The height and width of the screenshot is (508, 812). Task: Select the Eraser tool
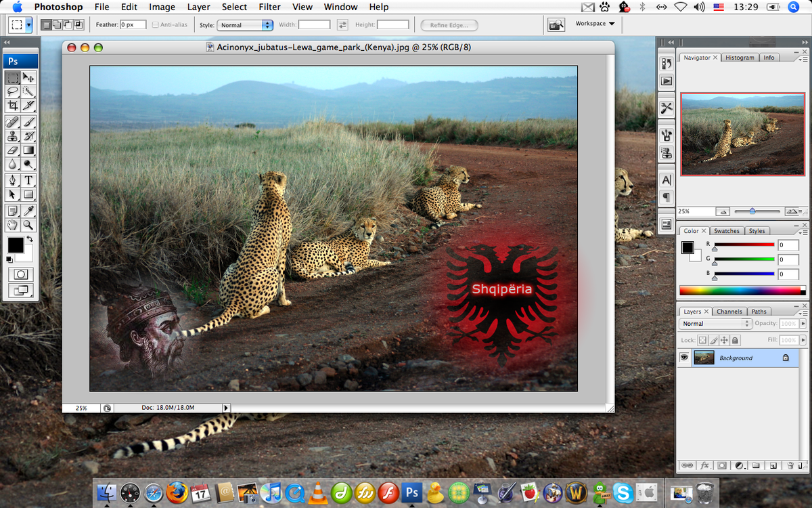(x=12, y=150)
